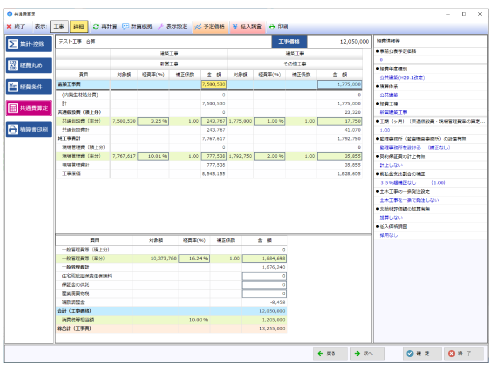
Task: Click the 予定価格 chart toolbar button
Action: click(210, 27)
